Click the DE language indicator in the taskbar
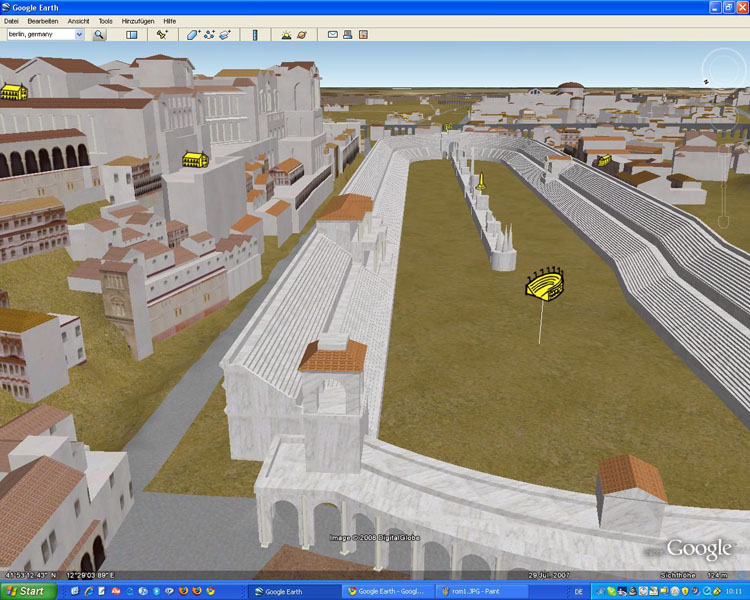This screenshot has width=750, height=600. pyautogui.click(x=579, y=592)
